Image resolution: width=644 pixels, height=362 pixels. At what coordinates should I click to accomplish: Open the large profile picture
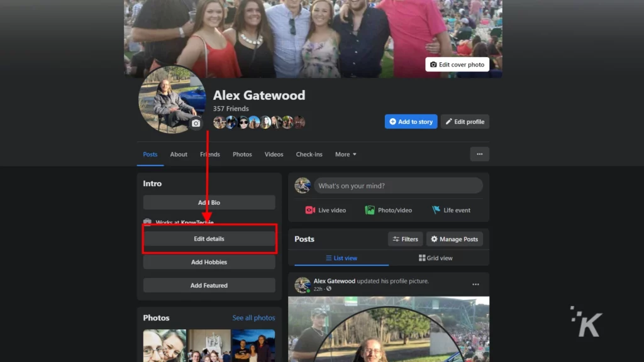(172, 99)
